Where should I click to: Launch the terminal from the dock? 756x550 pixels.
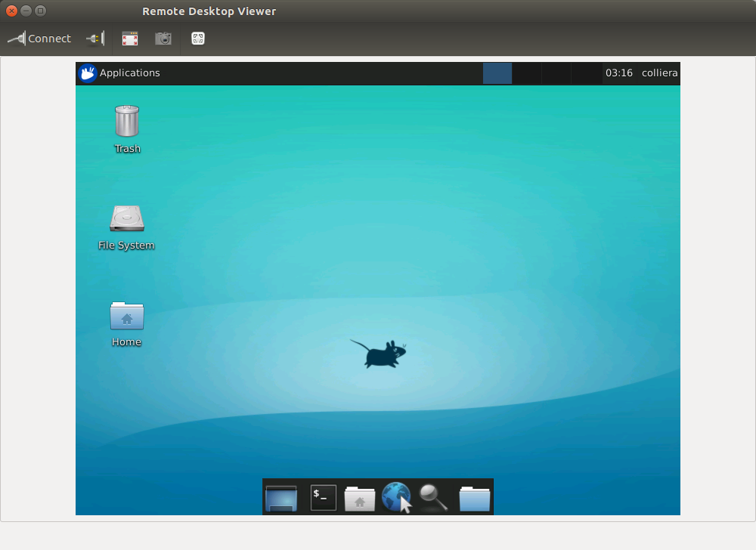(324, 498)
